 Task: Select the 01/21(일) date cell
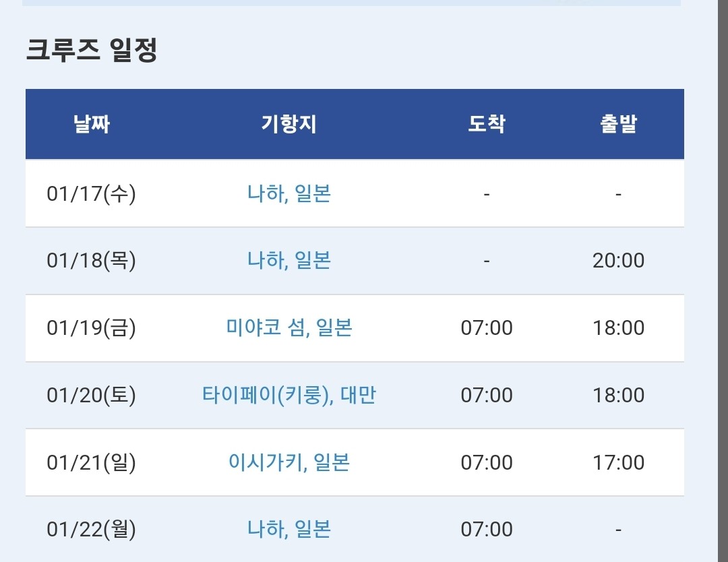click(92, 462)
